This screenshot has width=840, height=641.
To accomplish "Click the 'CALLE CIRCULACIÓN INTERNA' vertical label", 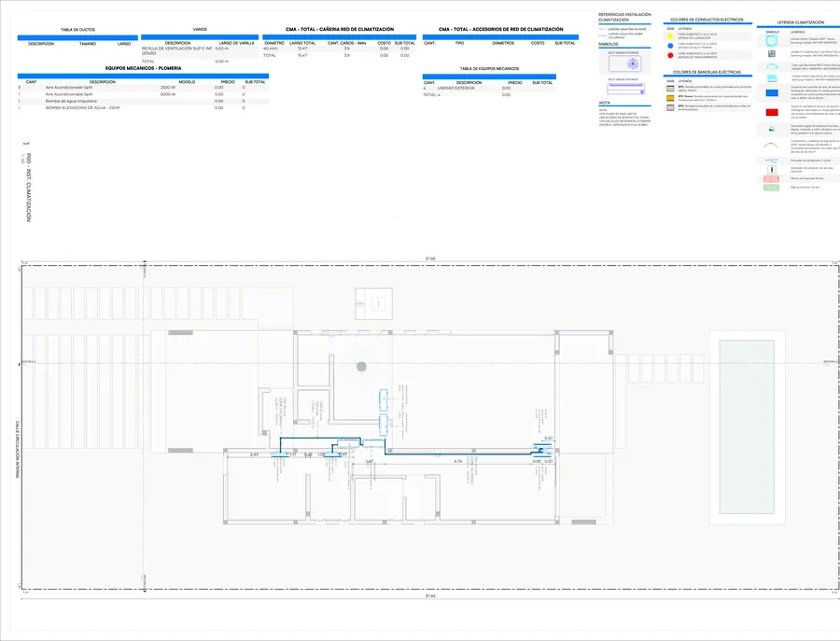I will tap(17, 450).
